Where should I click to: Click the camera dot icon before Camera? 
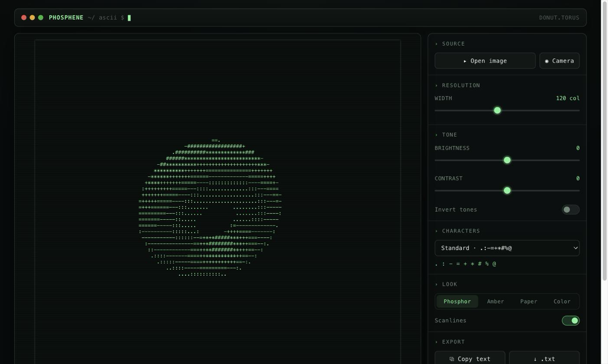point(547,61)
